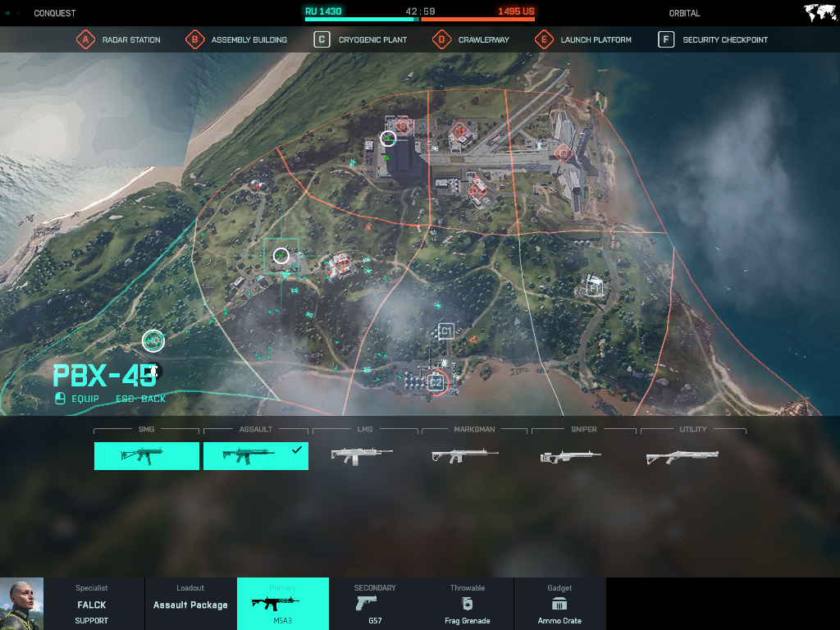Select the C1 capture point on map
The image size is (840, 630).
point(445,331)
